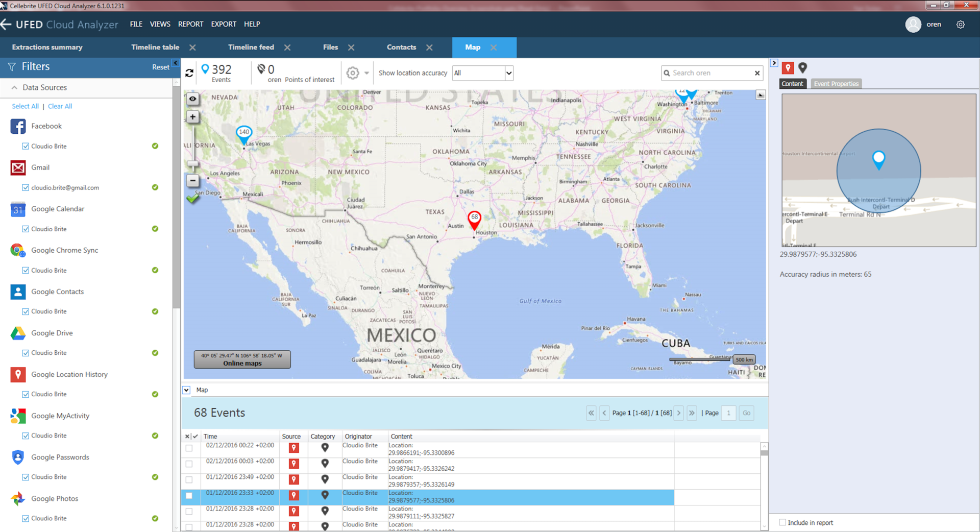Click the Points of interest icon
The image size is (980, 532).
(262, 68)
